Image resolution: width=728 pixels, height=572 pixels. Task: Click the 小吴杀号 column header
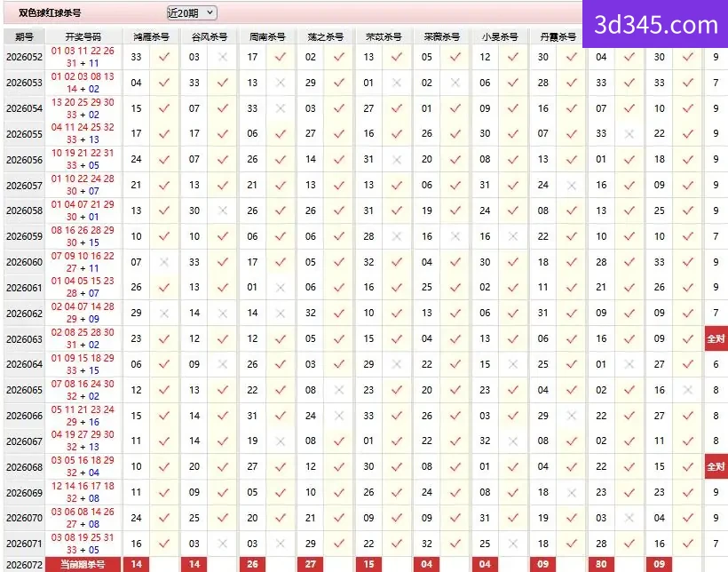500,36
